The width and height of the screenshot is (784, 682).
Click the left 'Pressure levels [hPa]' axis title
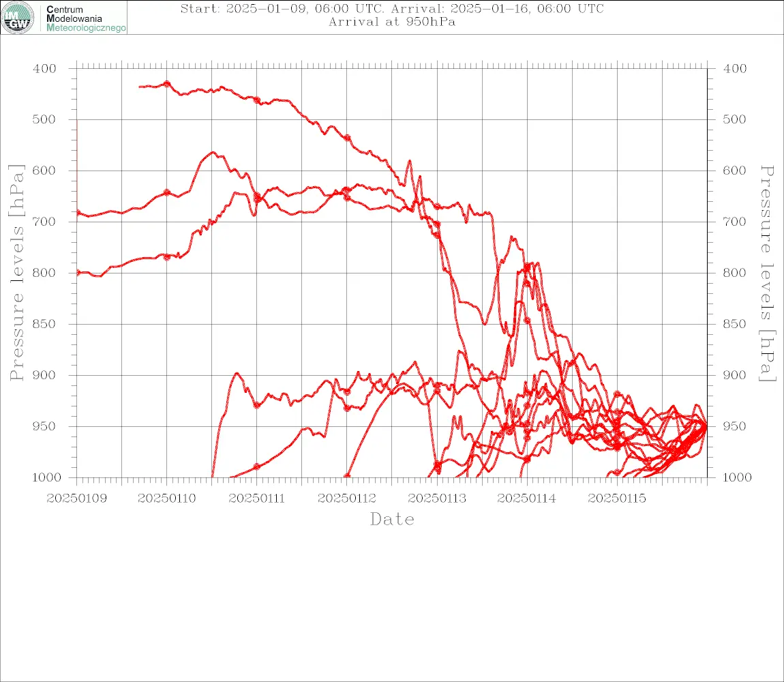coord(17,273)
